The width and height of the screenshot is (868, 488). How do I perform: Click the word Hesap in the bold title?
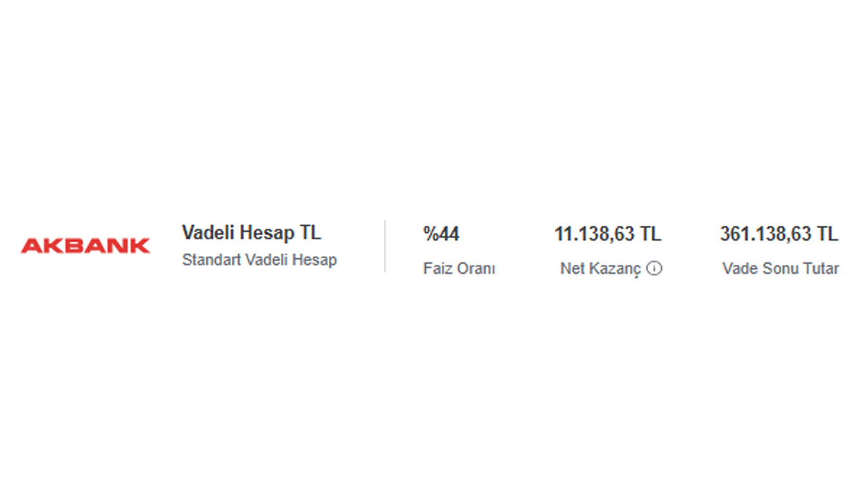tap(268, 233)
